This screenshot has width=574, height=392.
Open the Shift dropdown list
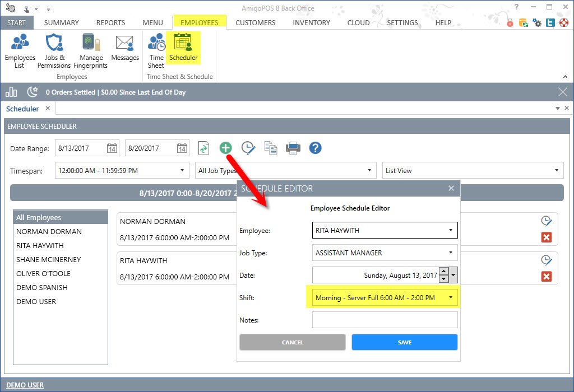coord(451,298)
